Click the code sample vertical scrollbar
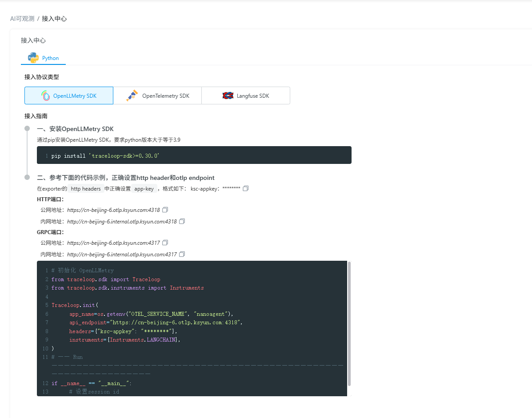 click(x=349, y=324)
